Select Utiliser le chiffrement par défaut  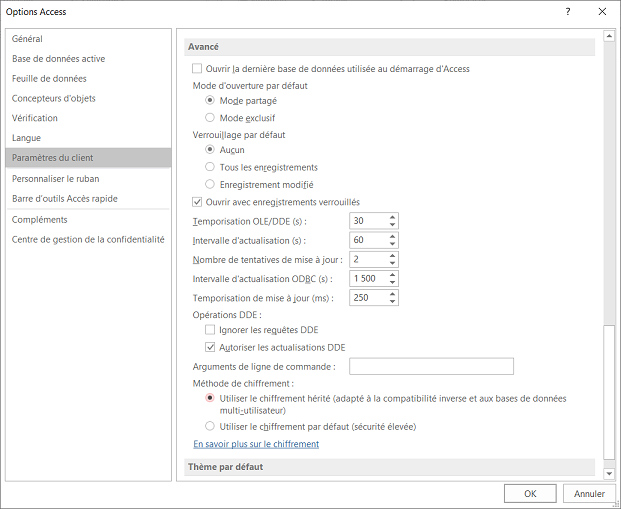[x=210, y=426]
